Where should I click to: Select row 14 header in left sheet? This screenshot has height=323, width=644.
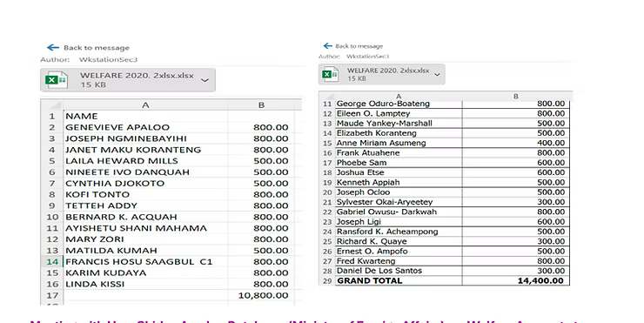click(51, 262)
